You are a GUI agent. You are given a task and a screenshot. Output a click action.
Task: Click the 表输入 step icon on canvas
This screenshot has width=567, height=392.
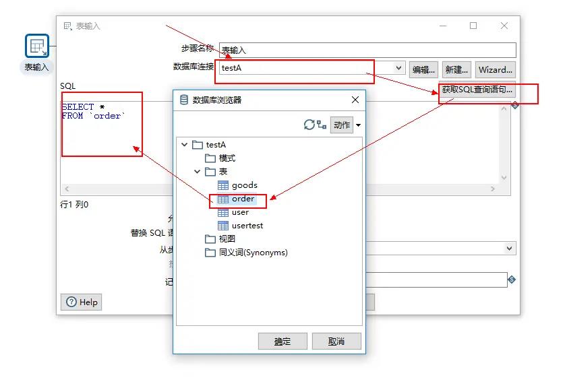click(x=37, y=46)
